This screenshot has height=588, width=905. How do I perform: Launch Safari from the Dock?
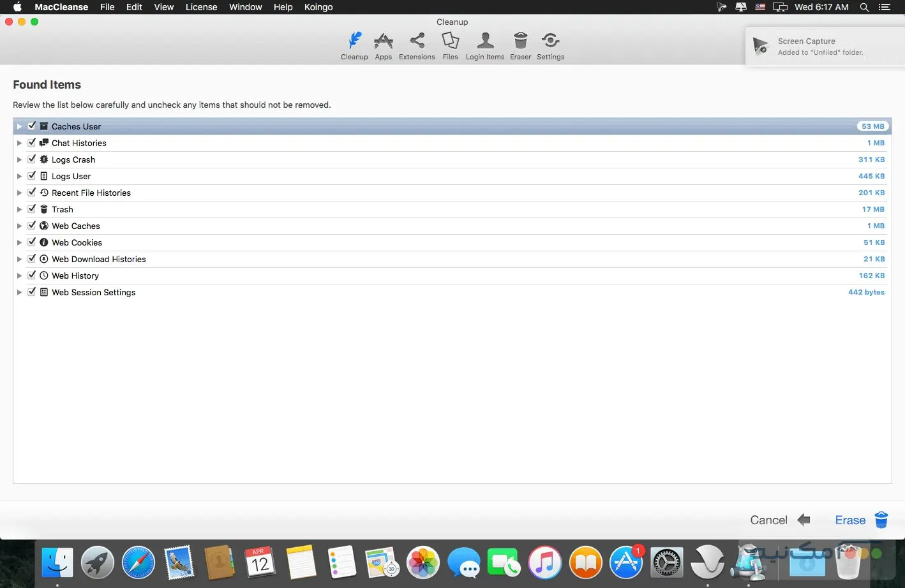tap(138, 563)
